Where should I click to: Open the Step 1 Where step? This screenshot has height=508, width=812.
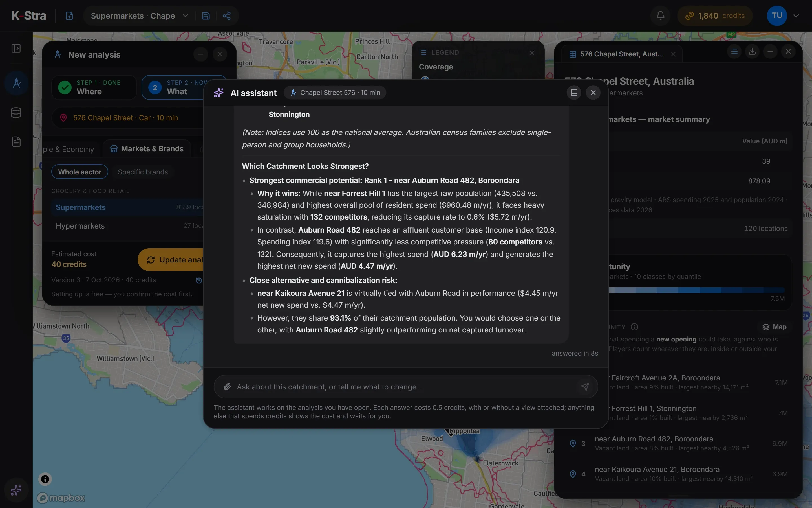coord(94,87)
